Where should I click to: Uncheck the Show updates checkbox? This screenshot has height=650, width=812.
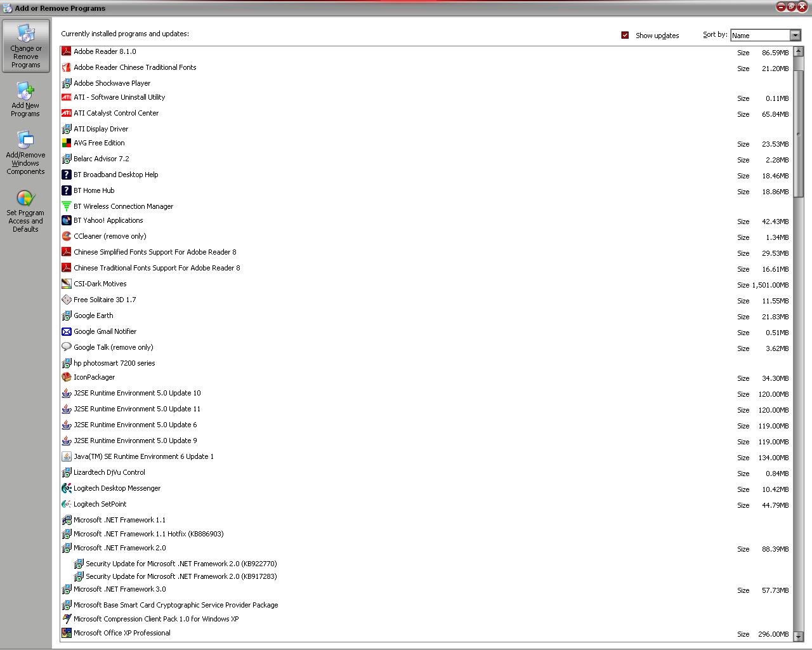click(x=625, y=35)
